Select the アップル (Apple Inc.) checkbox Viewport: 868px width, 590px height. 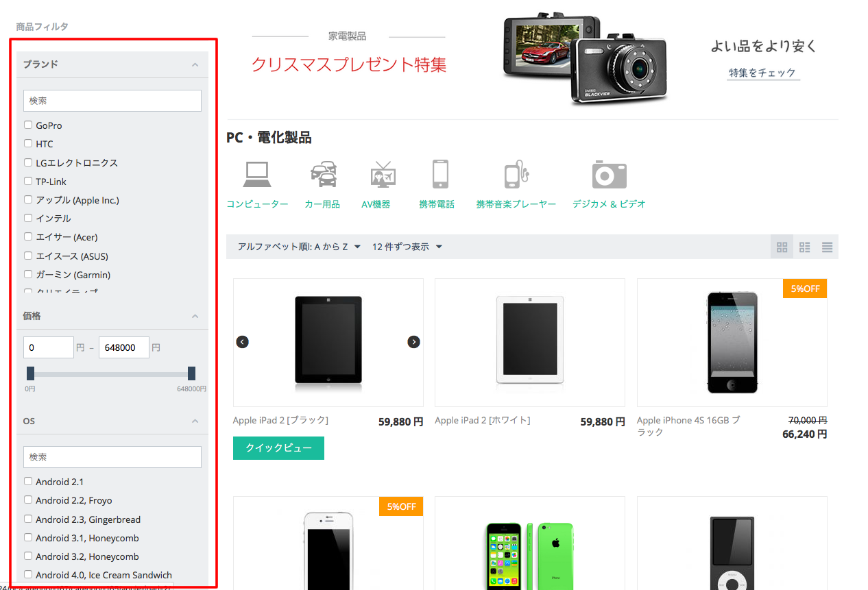coord(28,199)
